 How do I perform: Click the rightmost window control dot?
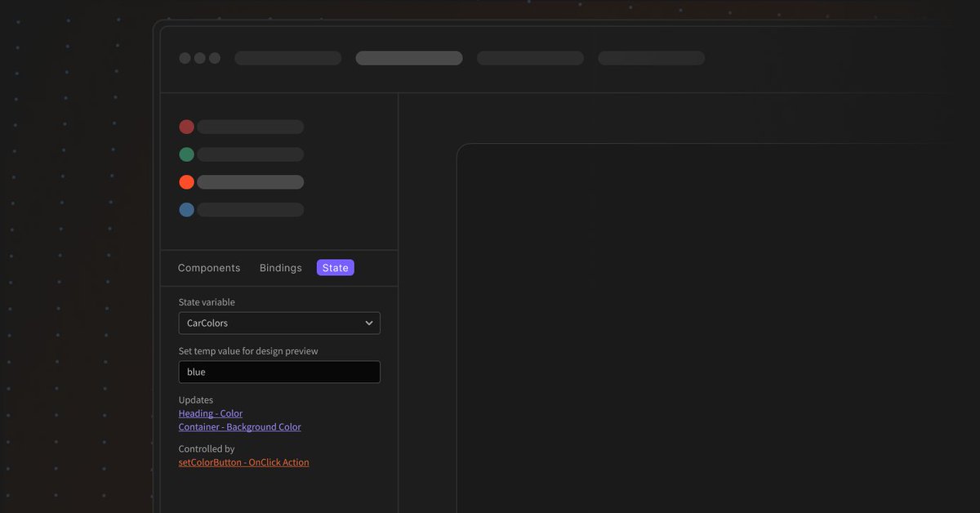point(214,57)
